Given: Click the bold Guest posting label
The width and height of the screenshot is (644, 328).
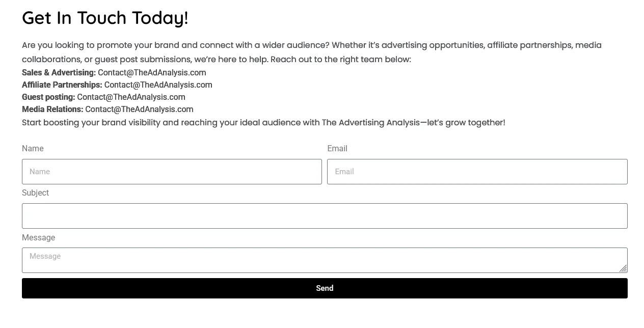Looking at the screenshot, I should (x=48, y=97).
